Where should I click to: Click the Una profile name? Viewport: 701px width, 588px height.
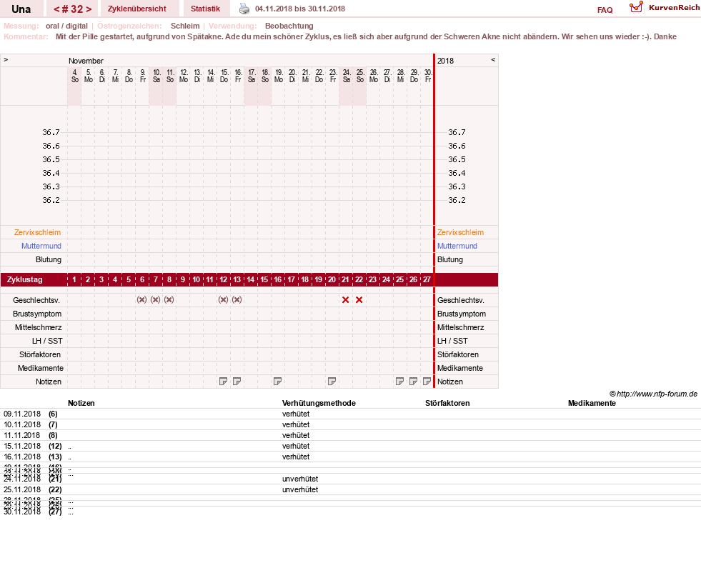(21, 9)
